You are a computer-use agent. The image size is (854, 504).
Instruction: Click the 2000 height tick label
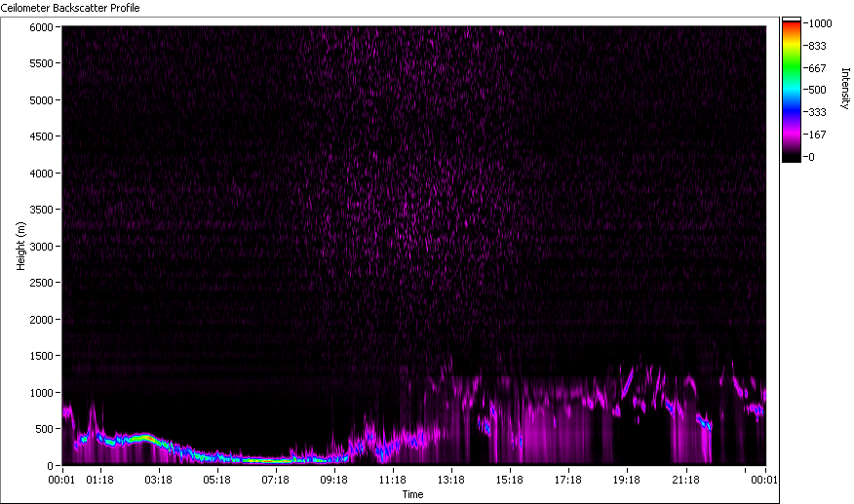(41, 320)
